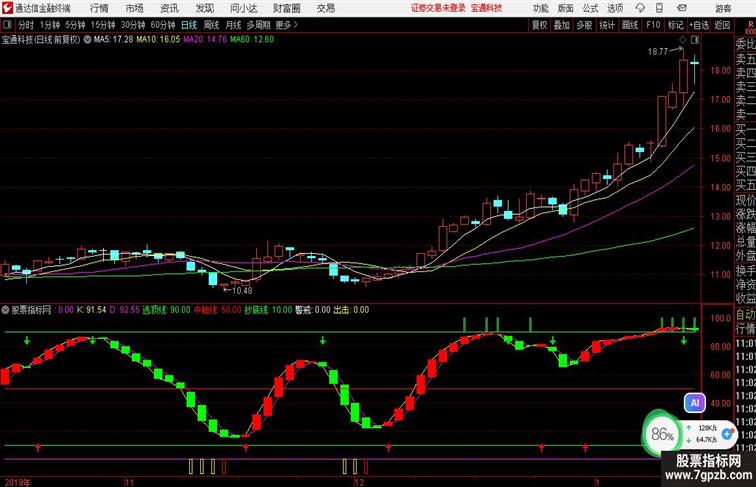
Task: Click the 标记 mark button
Action: click(675, 25)
